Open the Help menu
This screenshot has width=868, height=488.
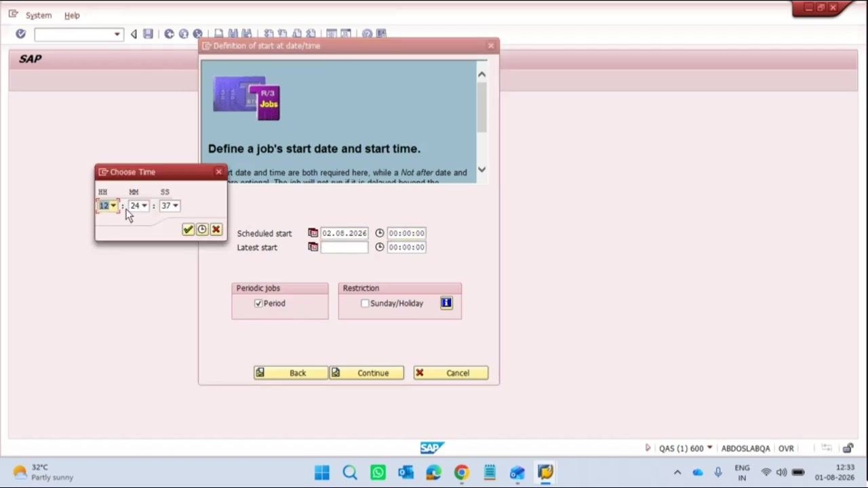click(72, 15)
